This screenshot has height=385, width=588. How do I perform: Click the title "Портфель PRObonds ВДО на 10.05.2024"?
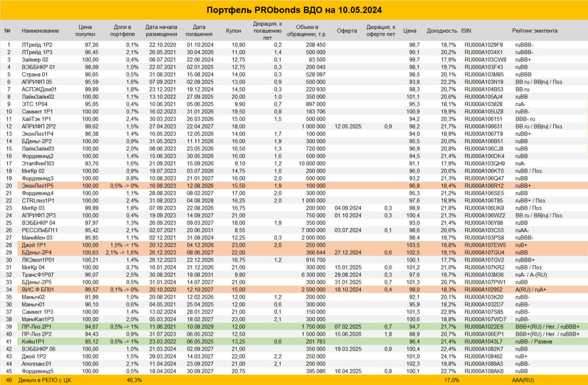click(x=294, y=10)
